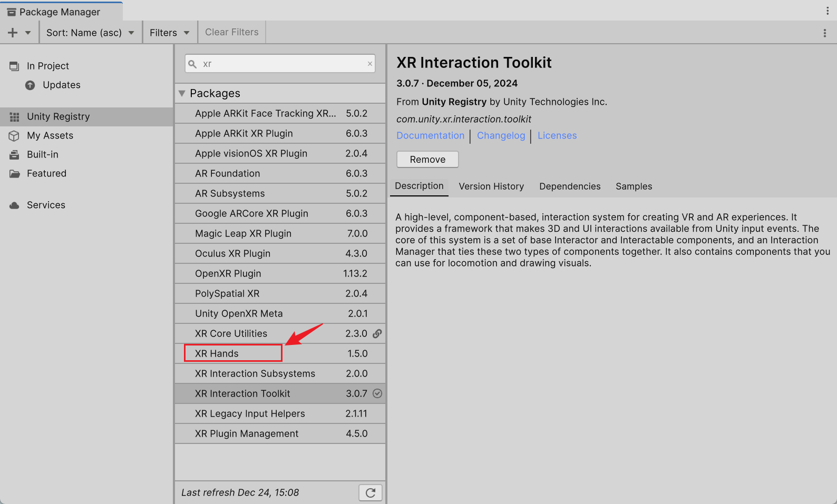Select Built-in in the sidebar
This screenshot has width=837, height=504.
(86, 154)
